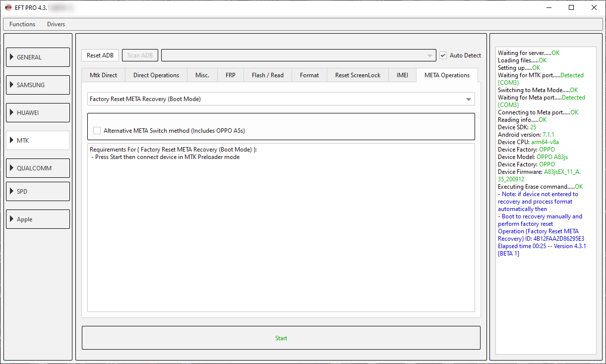Click the 'Executing Erase command' log line
Image resolution: width=606 pixels, height=364 pixels.
click(541, 187)
